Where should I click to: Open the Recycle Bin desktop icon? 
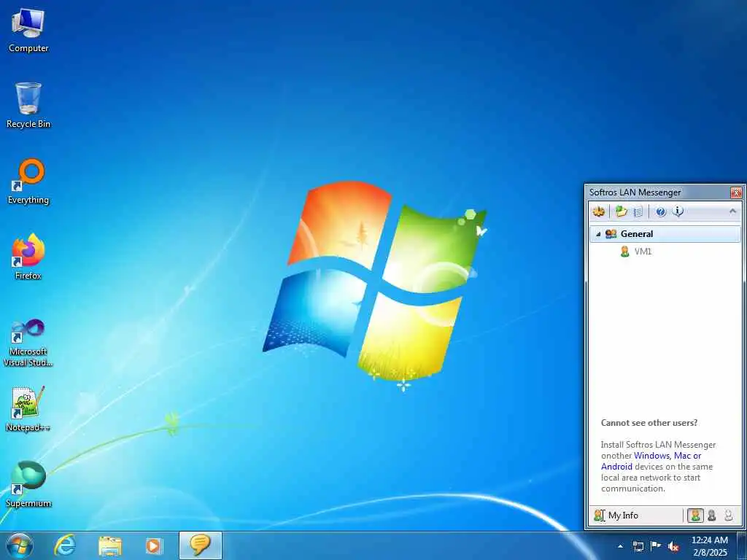pyautogui.click(x=28, y=105)
